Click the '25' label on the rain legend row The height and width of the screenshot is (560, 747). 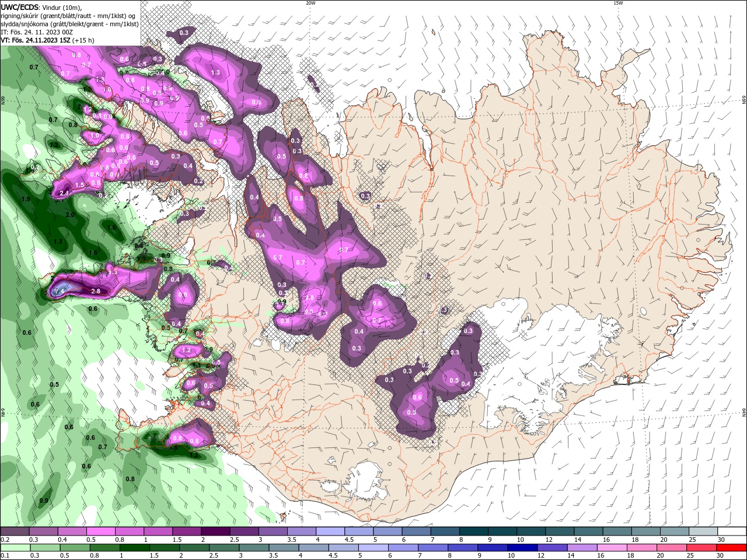691,556
